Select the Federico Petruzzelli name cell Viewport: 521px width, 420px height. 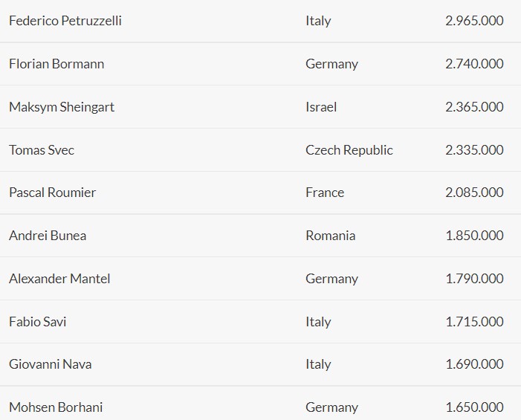65,21
